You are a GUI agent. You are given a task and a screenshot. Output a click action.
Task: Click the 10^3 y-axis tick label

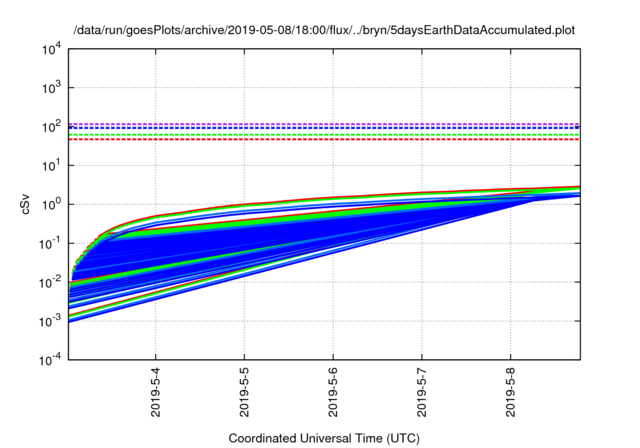(51, 88)
